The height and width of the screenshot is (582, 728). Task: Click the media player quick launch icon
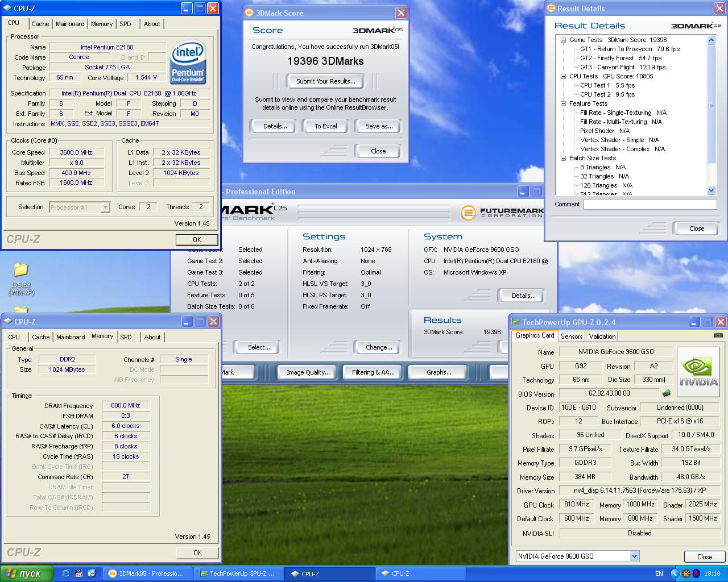point(79,573)
